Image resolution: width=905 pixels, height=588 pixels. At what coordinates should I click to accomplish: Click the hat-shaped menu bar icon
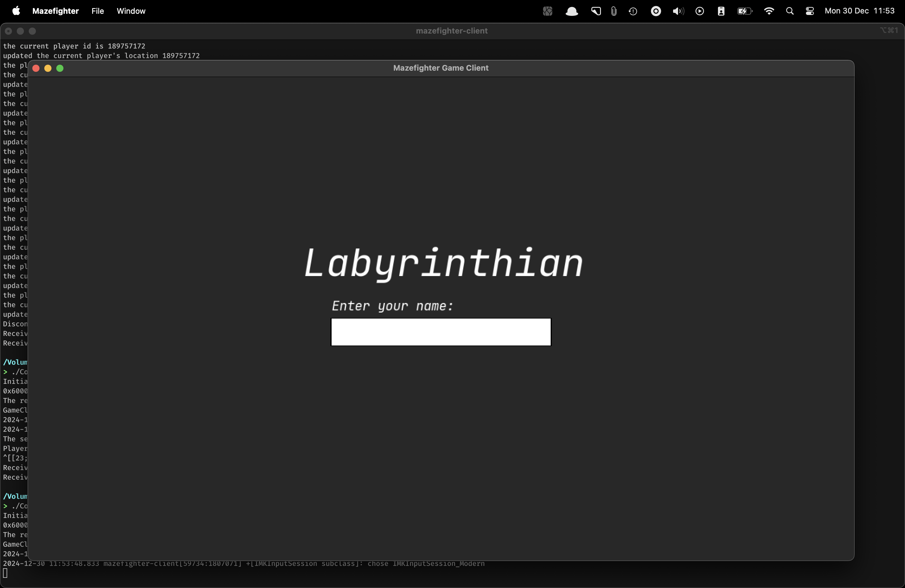click(x=572, y=11)
